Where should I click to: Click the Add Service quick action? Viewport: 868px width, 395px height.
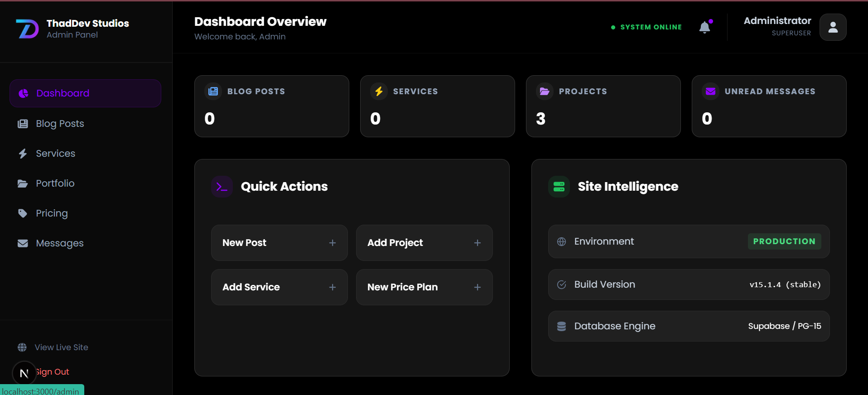coord(279,287)
